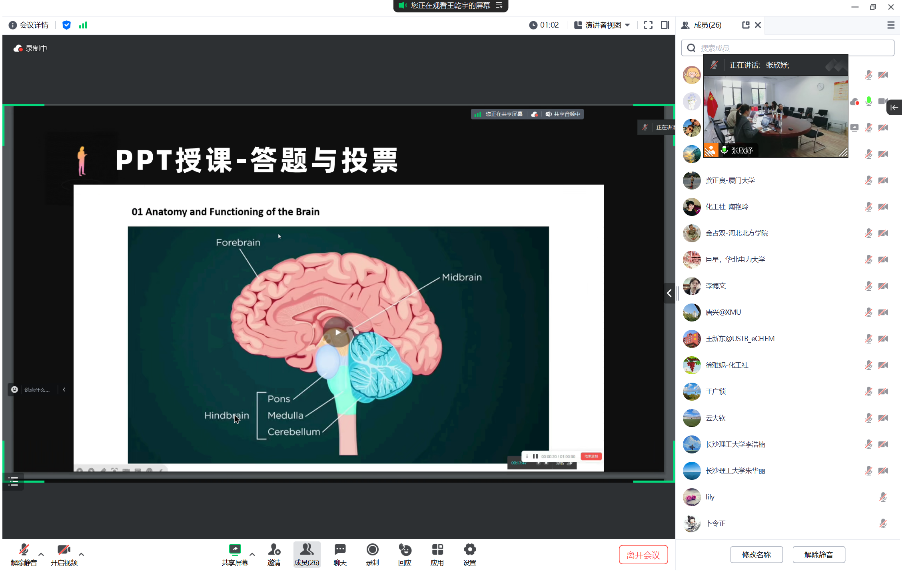Click the Record icon
This screenshot has height=571, width=902.
pos(372,551)
